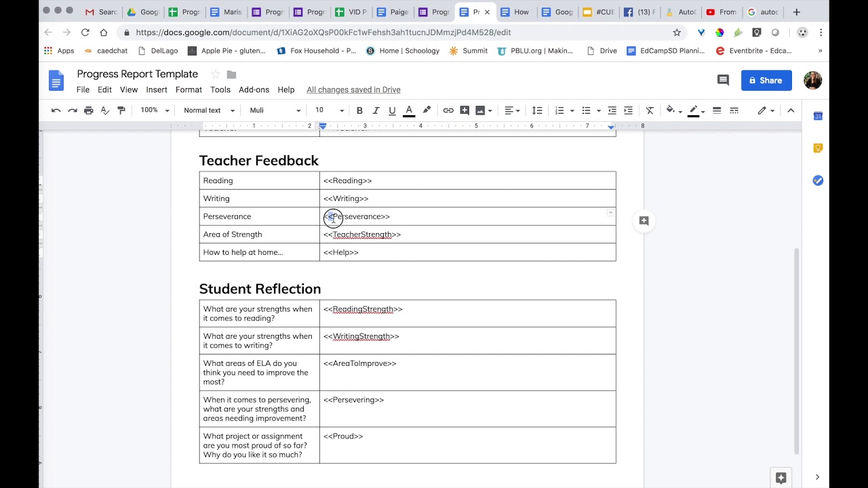Open the border width options

(717, 110)
